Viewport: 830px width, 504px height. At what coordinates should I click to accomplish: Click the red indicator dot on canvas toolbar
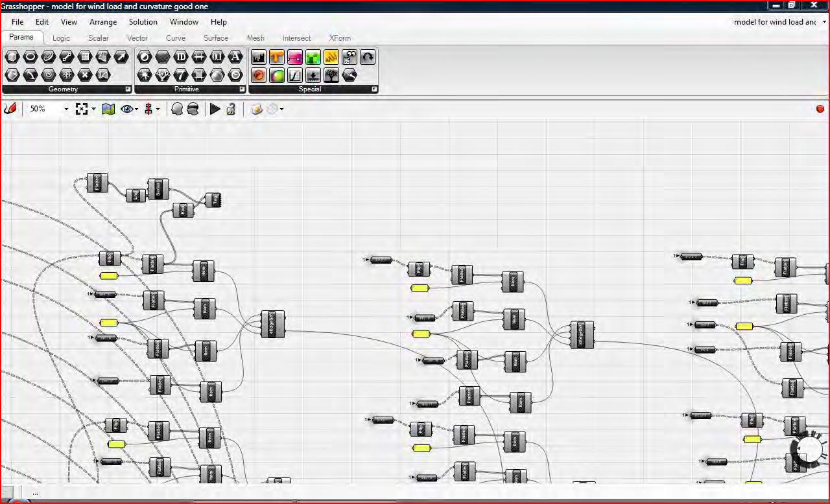click(820, 109)
